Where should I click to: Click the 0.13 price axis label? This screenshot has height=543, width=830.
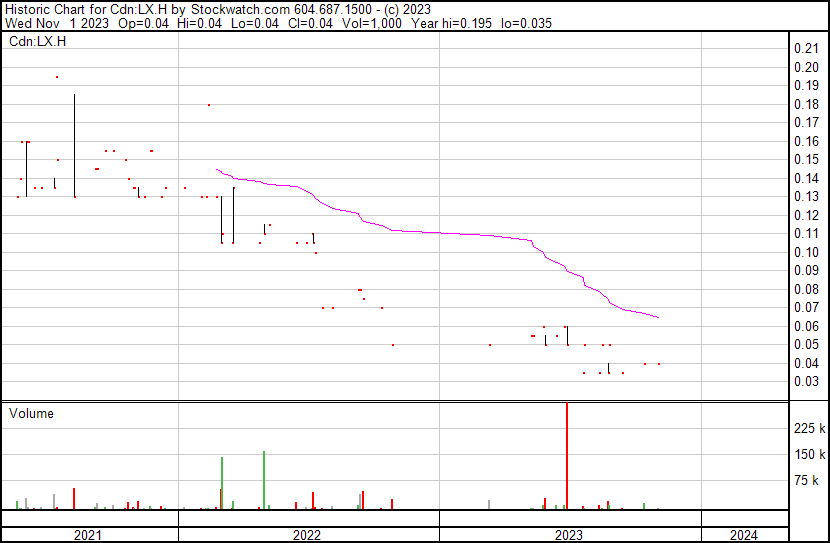[x=807, y=196]
